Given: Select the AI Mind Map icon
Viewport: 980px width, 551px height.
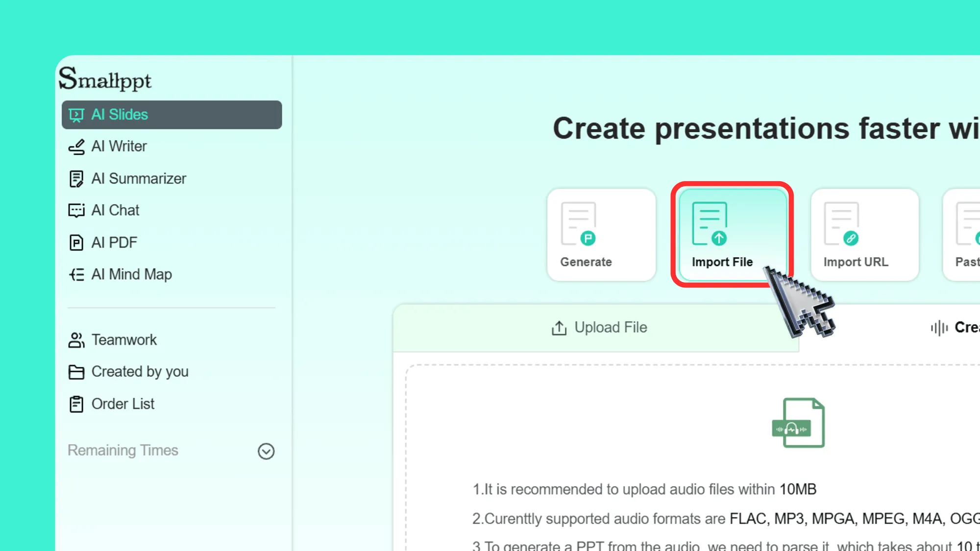Looking at the screenshot, I should coord(77,274).
